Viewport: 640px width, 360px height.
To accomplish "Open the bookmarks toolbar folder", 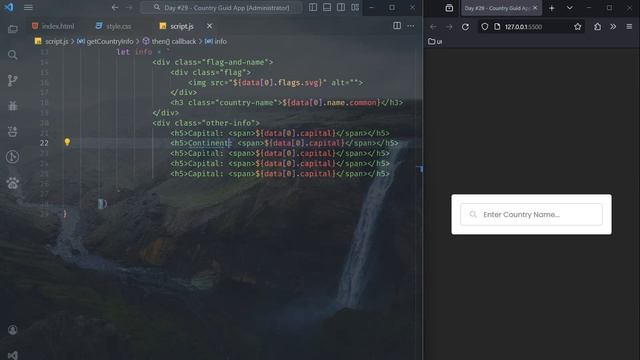I will coord(435,41).
